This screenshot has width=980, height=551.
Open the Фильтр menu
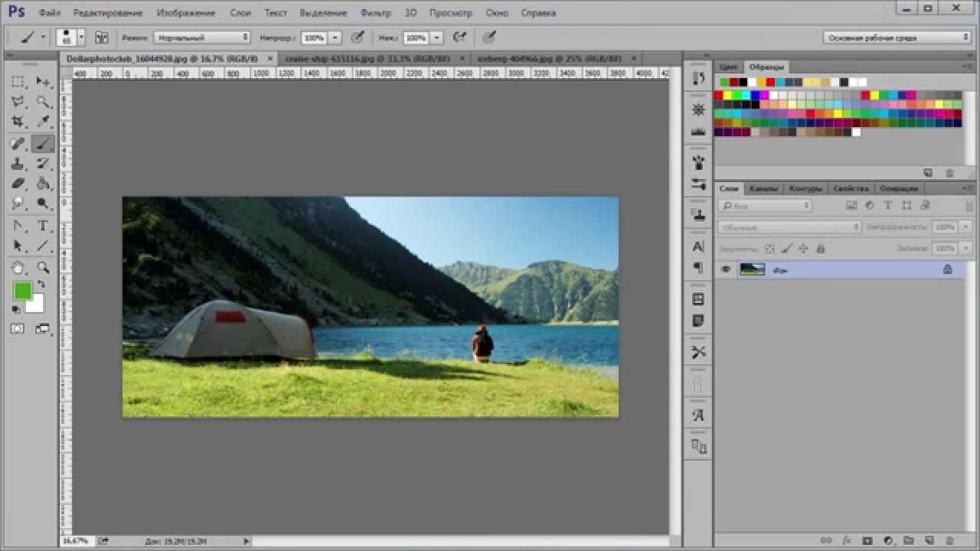pyautogui.click(x=375, y=13)
